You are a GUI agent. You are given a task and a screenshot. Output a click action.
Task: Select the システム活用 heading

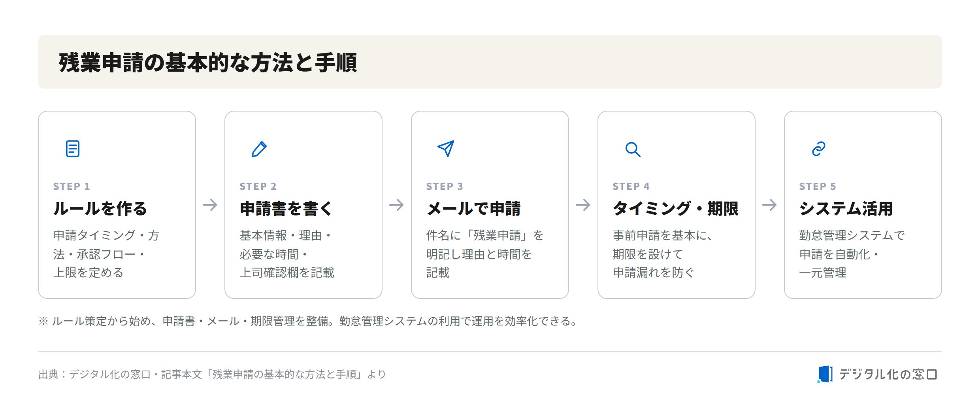point(846,208)
